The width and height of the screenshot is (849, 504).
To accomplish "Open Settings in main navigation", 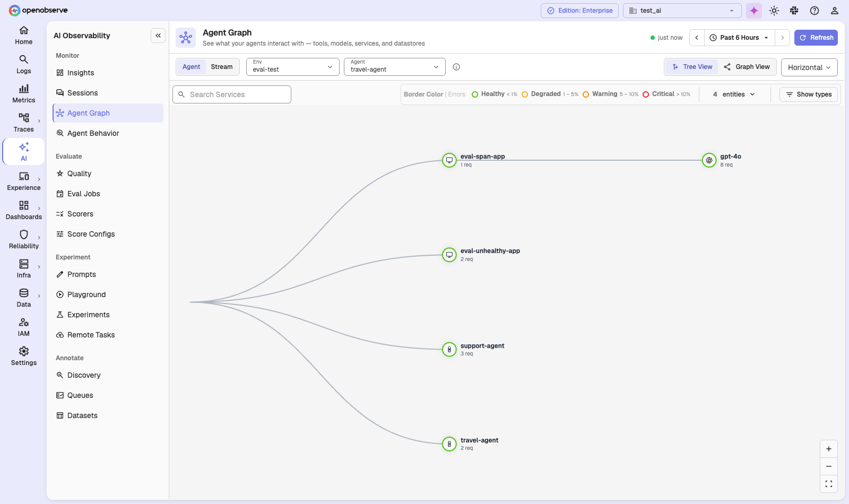I will (x=24, y=357).
